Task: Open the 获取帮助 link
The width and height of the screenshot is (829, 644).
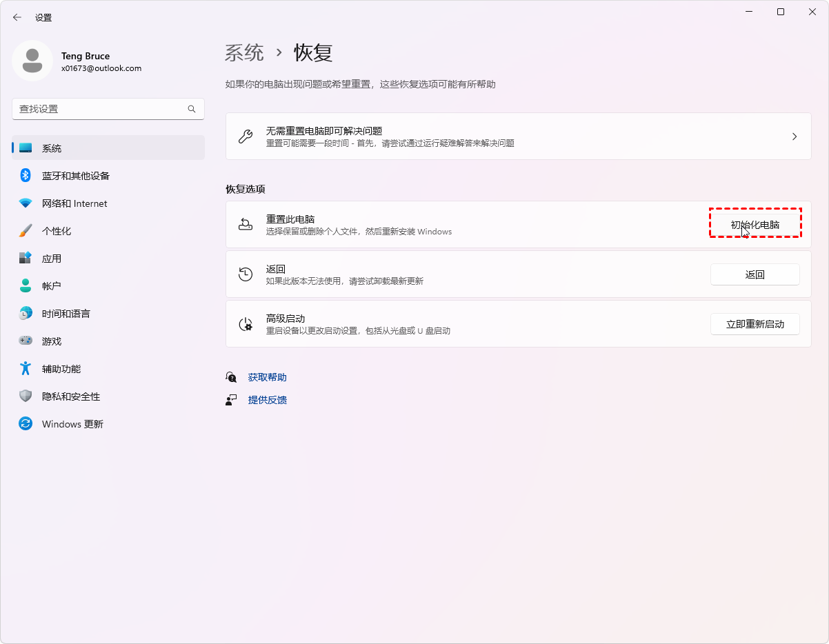Action: tap(267, 377)
